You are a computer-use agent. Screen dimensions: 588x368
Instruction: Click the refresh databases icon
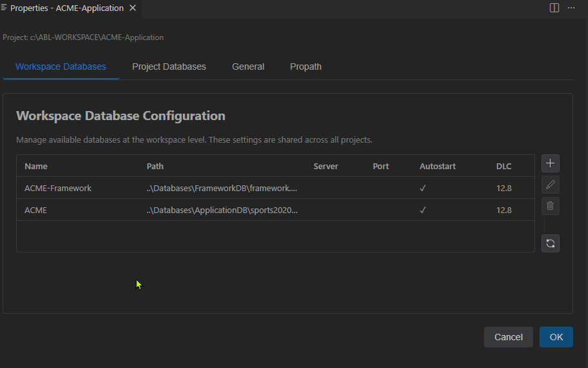pyautogui.click(x=550, y=243)
